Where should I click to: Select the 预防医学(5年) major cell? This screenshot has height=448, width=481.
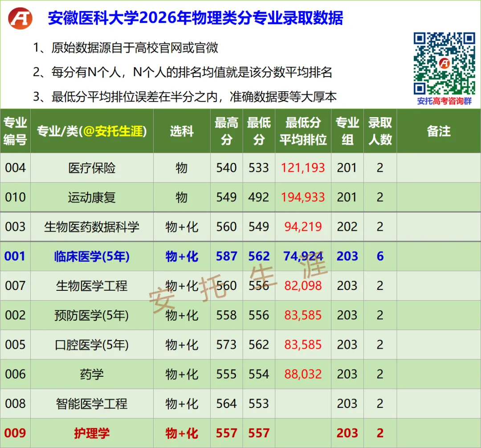[92, 315]
